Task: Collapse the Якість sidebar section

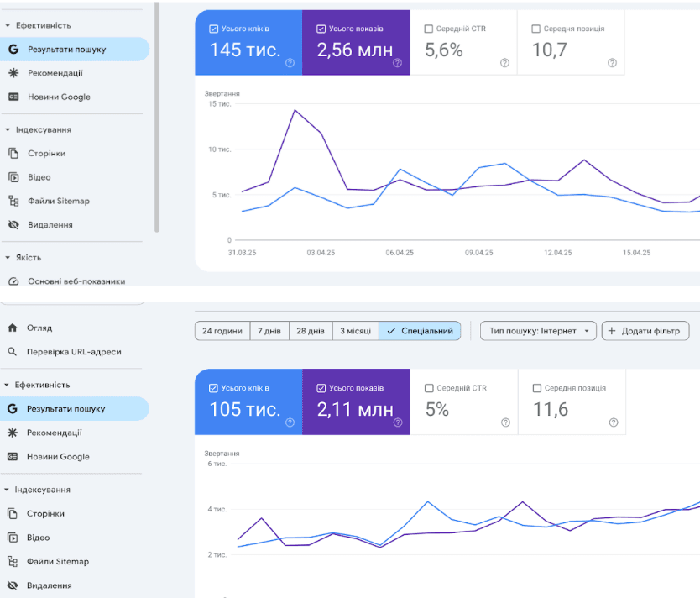Action: tap(8, 258)
